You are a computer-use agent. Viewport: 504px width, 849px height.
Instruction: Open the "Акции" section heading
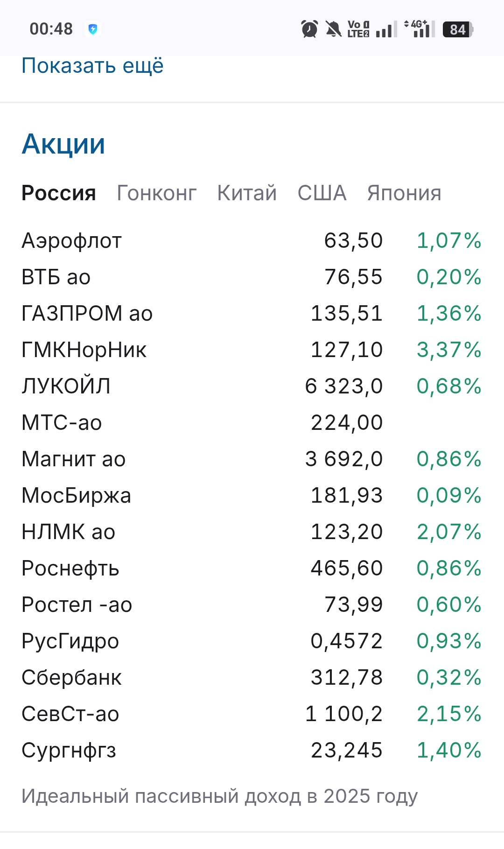63,144
